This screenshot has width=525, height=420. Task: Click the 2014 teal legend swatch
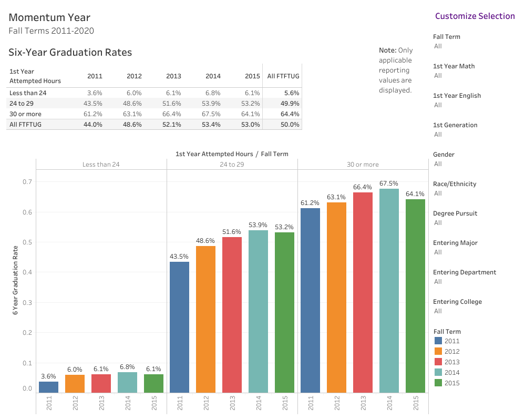coord(438,373)
